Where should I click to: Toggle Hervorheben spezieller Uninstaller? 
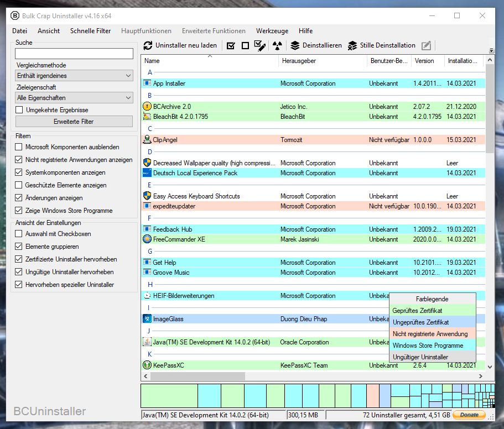(19, 285)
